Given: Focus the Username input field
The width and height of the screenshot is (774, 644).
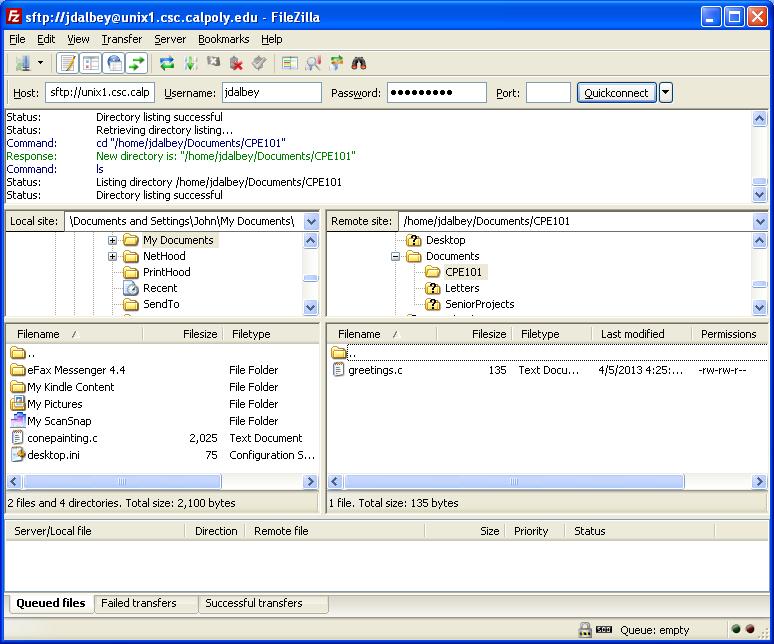Looking at the screenshot, I should [x=272, y=93].
